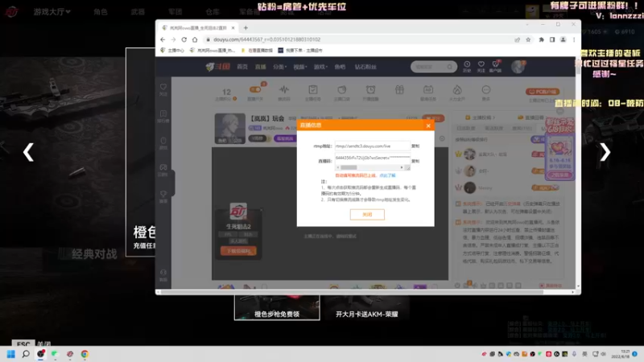
Task: Open the Chrome home button
Action: click(195, 39)
